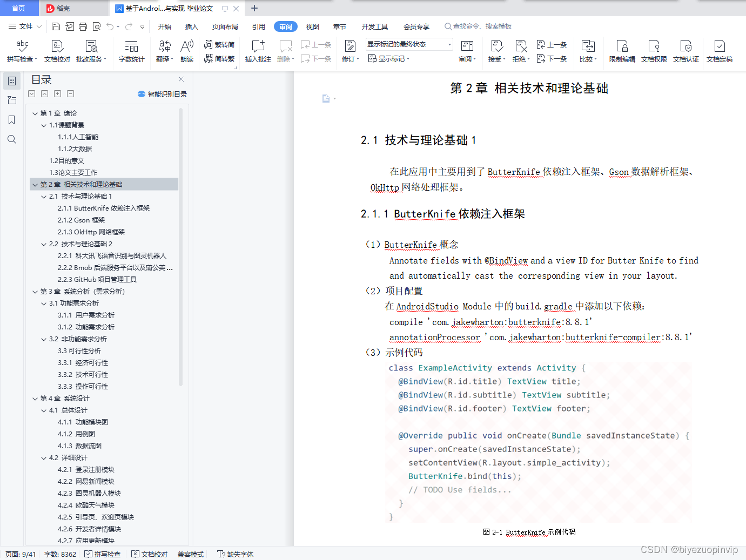Go to next revision 下一条 beside 拒绝
Image resolution: width=746 pixels, height=560 pixels.
552,58
